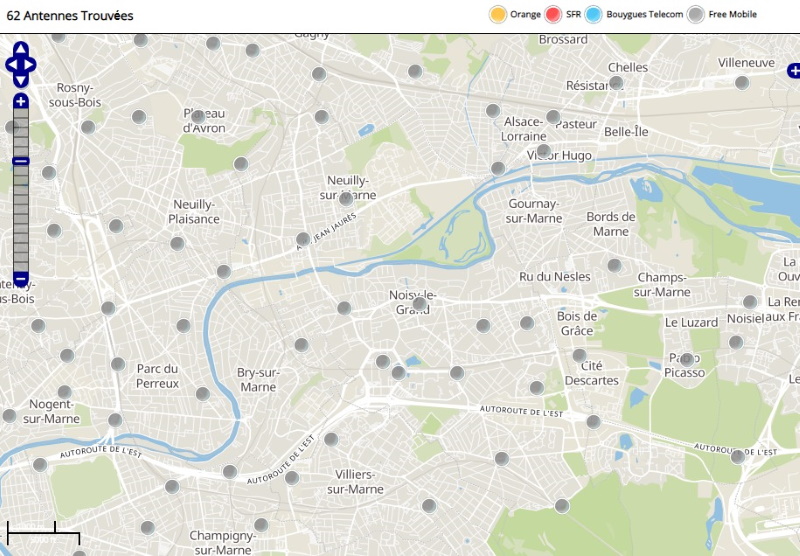Toggle the Orange operator filter
The width and height of the screenshot is (800, 556).
[498, 14]
